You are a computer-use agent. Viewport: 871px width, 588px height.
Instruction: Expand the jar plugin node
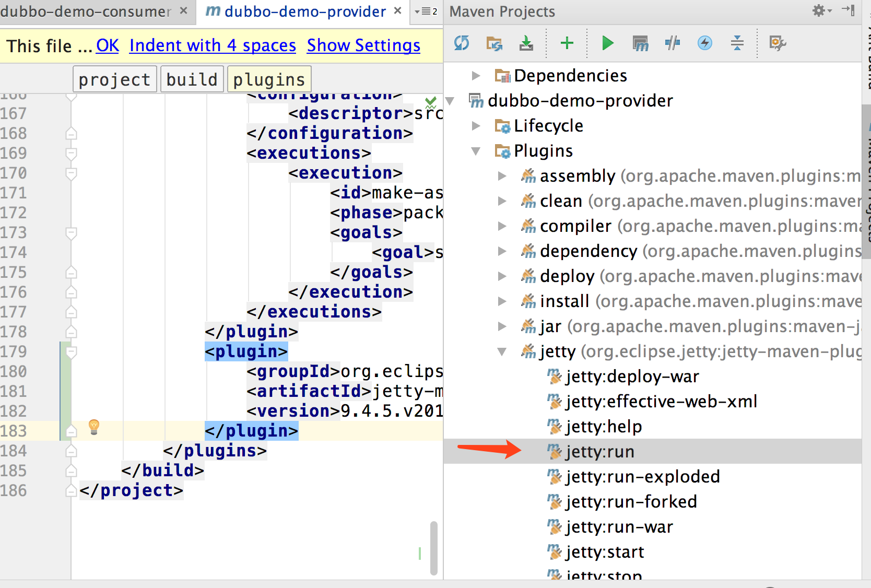[502, 326]
